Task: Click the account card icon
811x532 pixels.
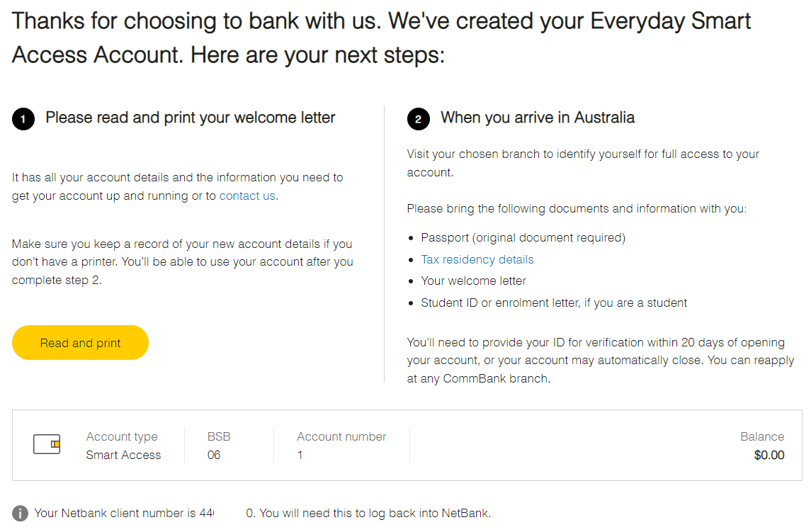Action: 47,445
